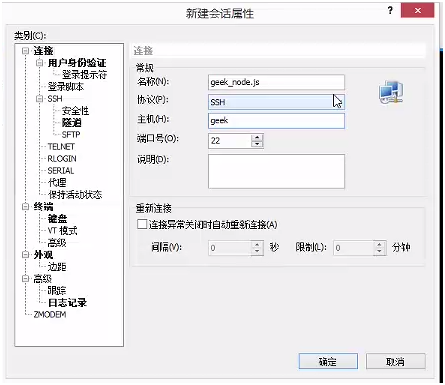Select 边距 tree item
Image resolution: width=445 pixels, height=385 pixels.
pos(57,267)
